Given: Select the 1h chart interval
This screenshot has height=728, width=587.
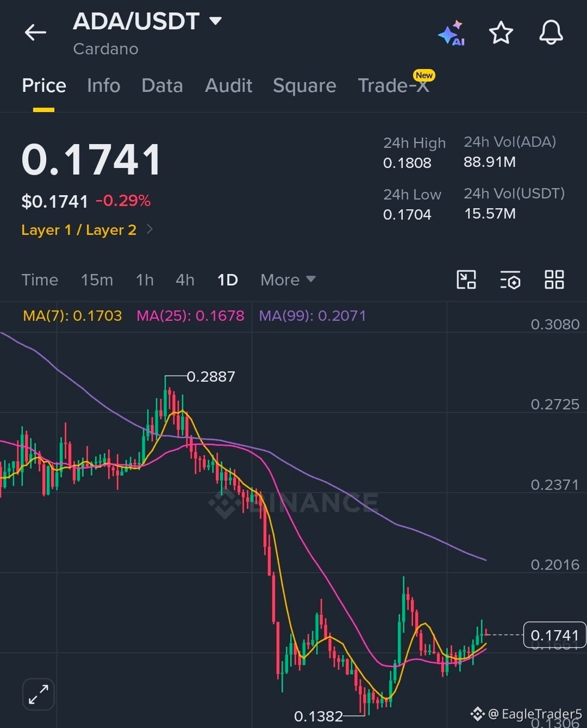Looking at the screenshot, I should (145, 279).
